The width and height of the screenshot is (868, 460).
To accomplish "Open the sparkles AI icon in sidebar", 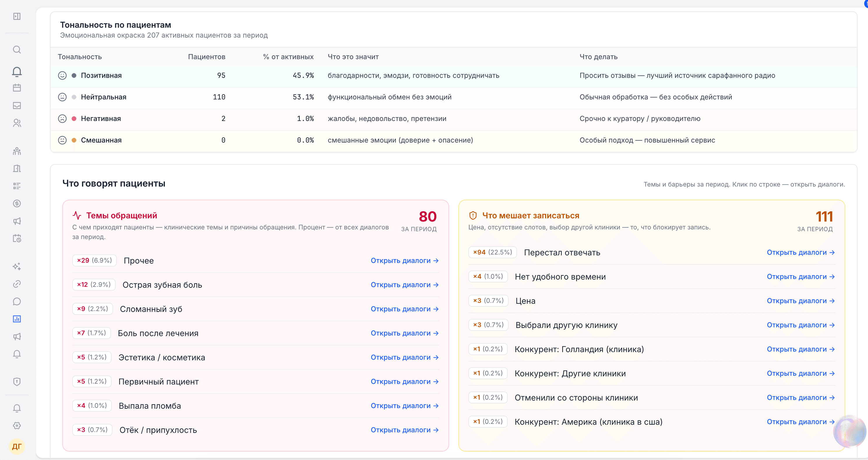I will [x=17, y=266].
